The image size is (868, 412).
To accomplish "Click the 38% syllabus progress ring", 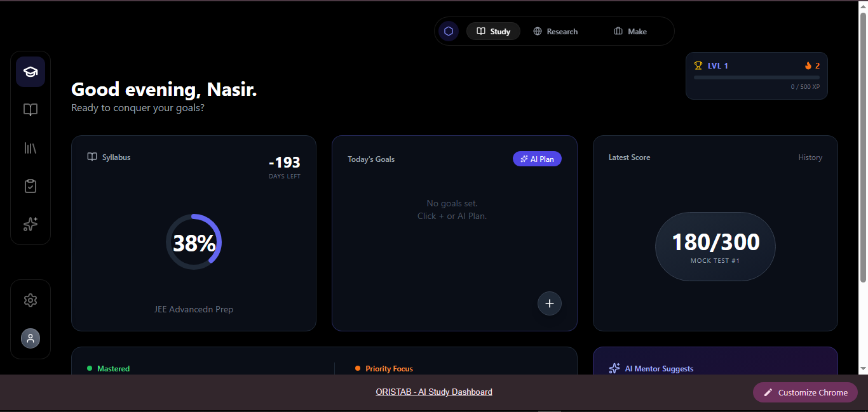I will 194,243.
